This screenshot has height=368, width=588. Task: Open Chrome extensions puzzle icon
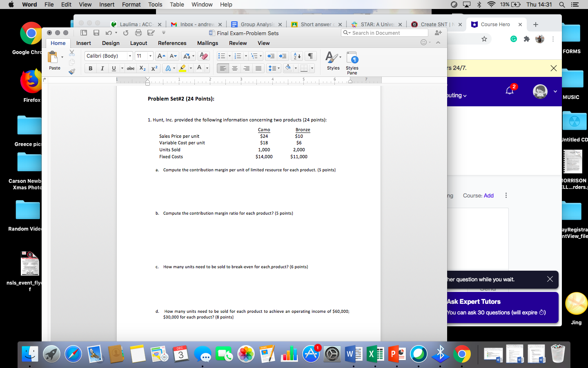click(526, 39)
